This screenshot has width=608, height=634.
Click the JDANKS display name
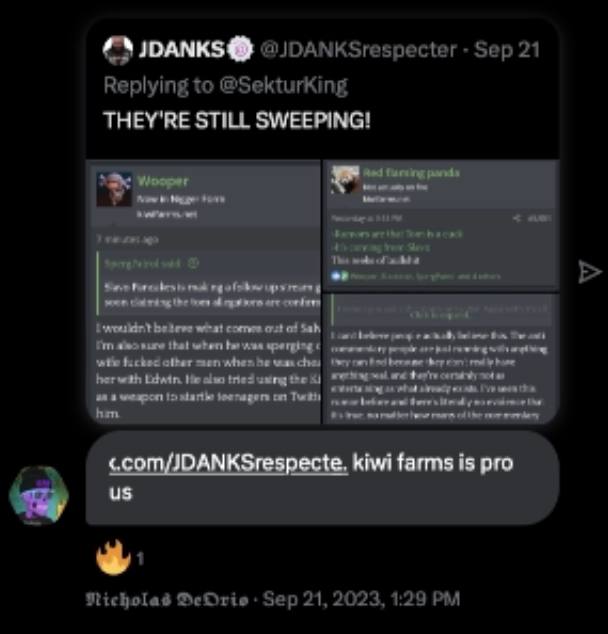coord(182,50)
